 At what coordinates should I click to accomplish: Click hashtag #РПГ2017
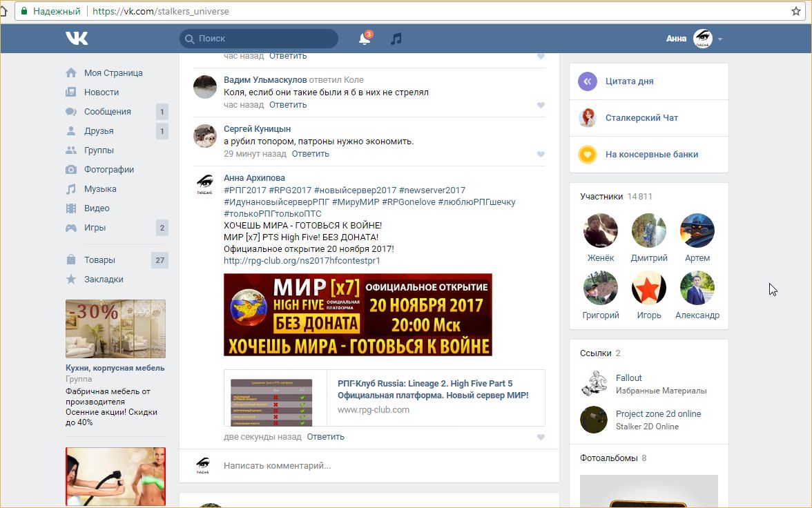pos(245,190)
